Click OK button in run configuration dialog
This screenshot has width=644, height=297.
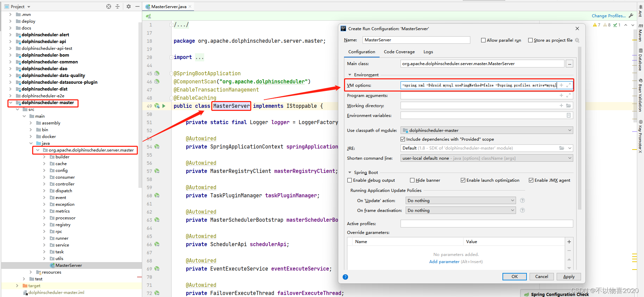click(514, 277)
